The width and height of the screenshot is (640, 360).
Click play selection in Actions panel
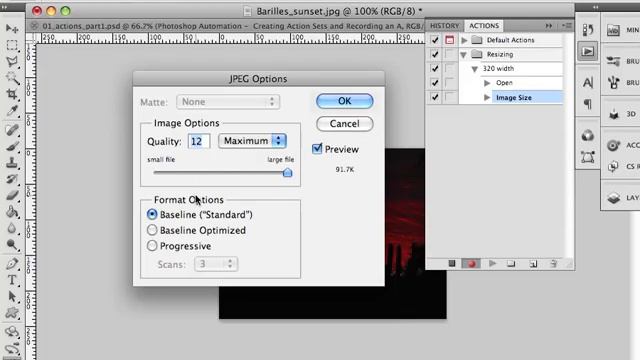(492, 264)
